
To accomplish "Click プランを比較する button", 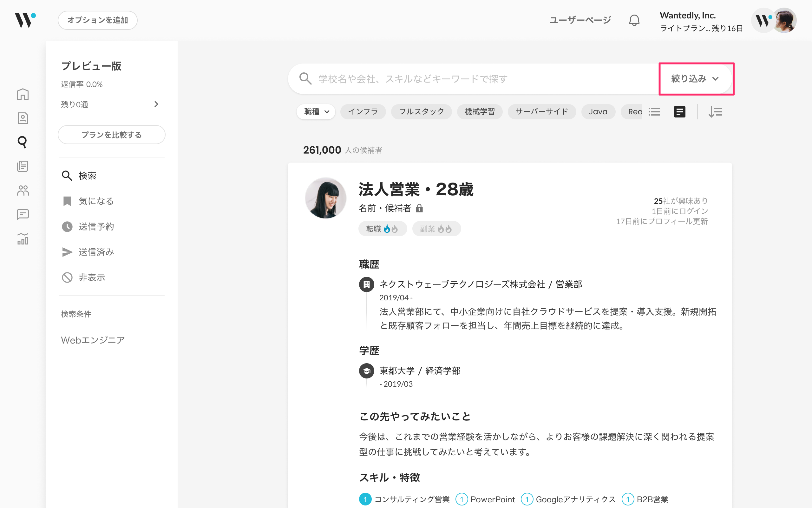I will click(111, 135).
